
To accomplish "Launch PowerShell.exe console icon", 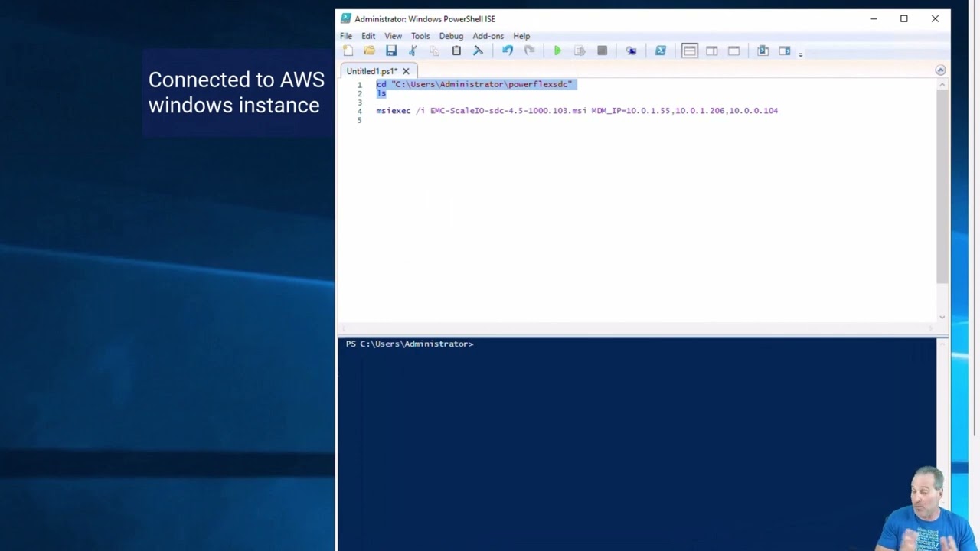I will (660, 51).
